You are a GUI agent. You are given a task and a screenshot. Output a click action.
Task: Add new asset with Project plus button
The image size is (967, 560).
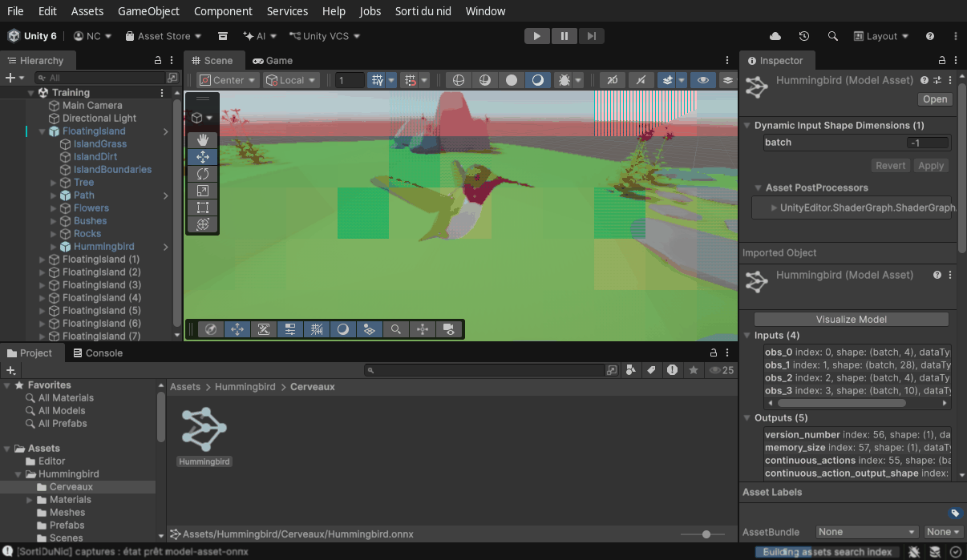point(10,370)
